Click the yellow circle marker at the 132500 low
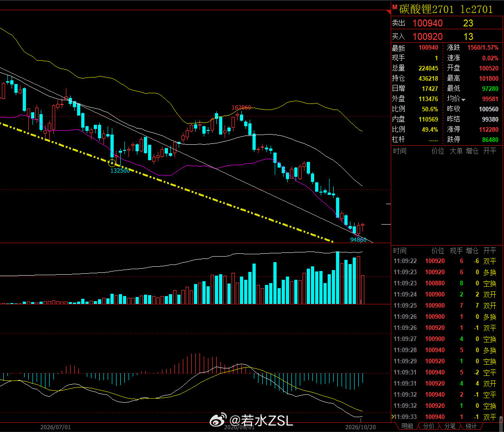This screenshot has width=504, height=432. coord(112,163)
